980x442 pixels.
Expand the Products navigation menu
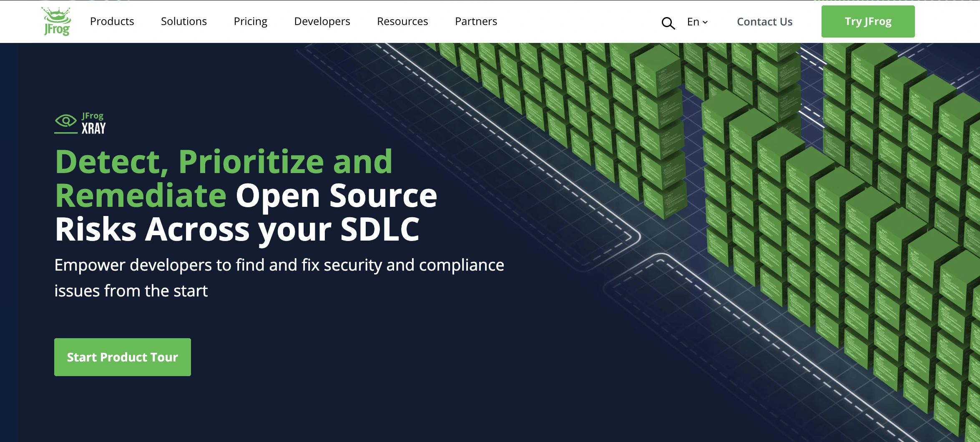click(x=112, y=21)
